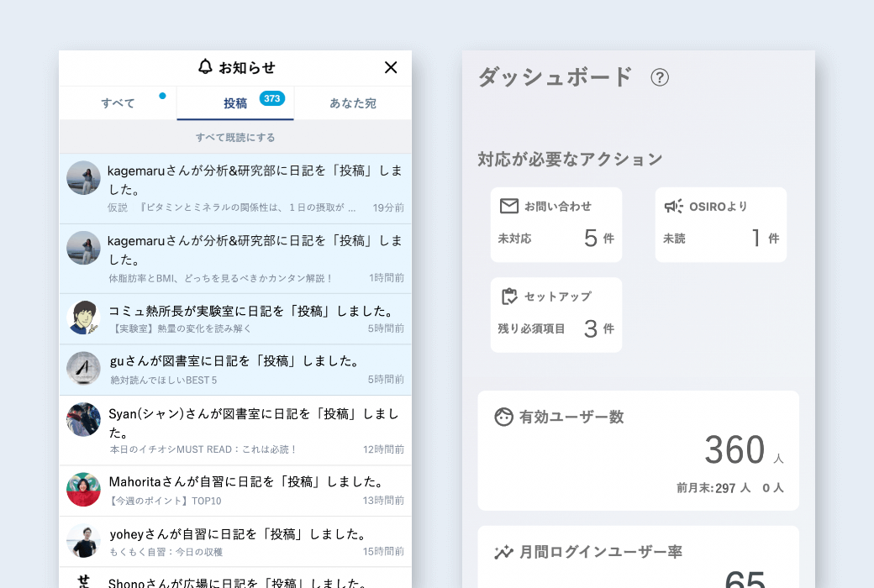Screen dimensions: 874x588
Task: Click コミュ熱所長's avatar thumbnail
Action: point(84,318)
